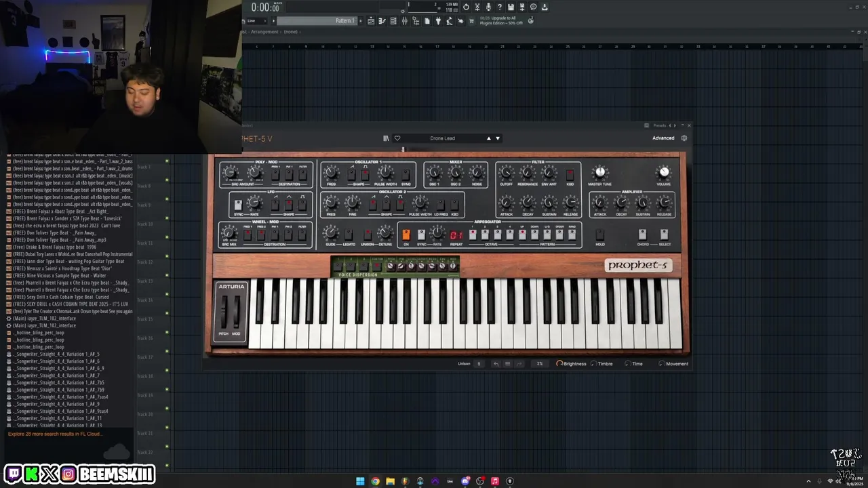Open the Drone Lead preset name dropdown
Screen dimensions: 868x488
coord(442,138)
